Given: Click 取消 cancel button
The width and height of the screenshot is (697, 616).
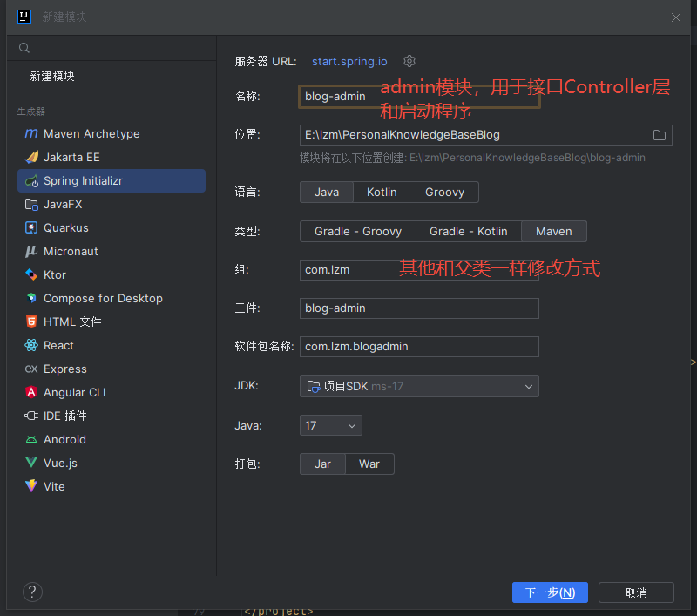Looking at the screenshot, I should click(636, 592).
